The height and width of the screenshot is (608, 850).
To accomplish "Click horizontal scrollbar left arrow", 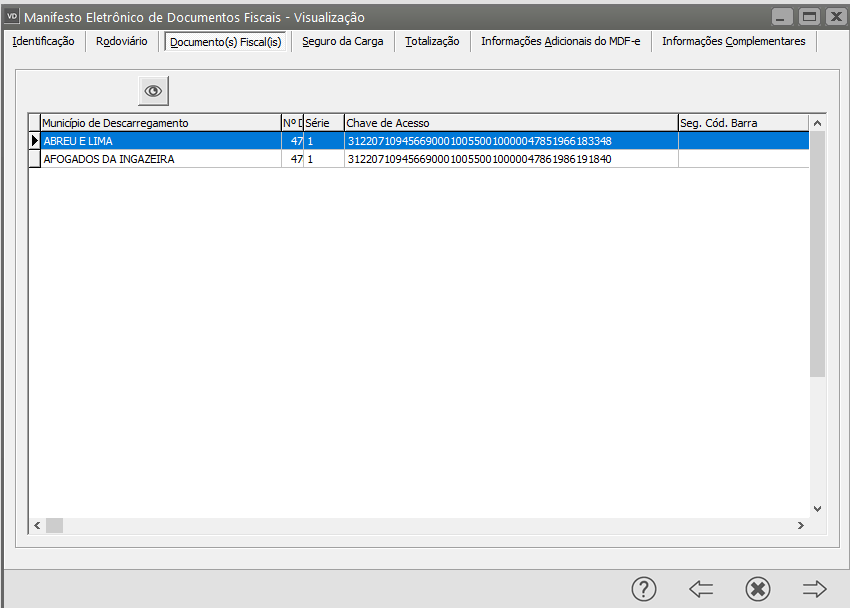I will [37, 526].
